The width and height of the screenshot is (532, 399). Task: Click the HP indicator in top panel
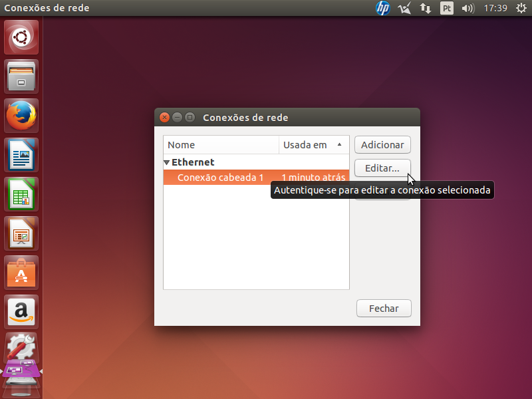click(382, 8)
